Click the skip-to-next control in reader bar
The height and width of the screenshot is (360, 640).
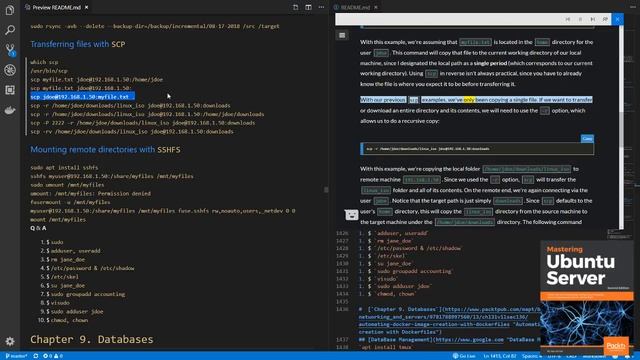[x=593, y=19]
